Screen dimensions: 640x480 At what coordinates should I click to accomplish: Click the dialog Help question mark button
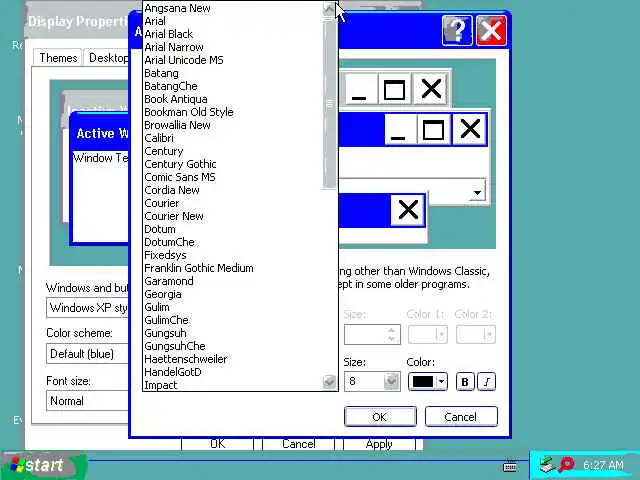click(457, 31)
